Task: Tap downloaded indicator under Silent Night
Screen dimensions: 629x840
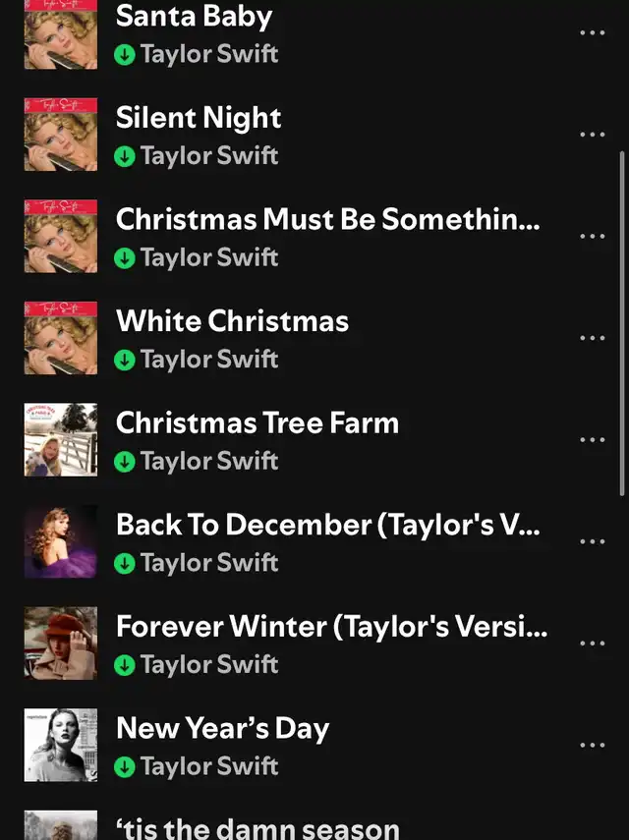Action: (x=125, y=156)
